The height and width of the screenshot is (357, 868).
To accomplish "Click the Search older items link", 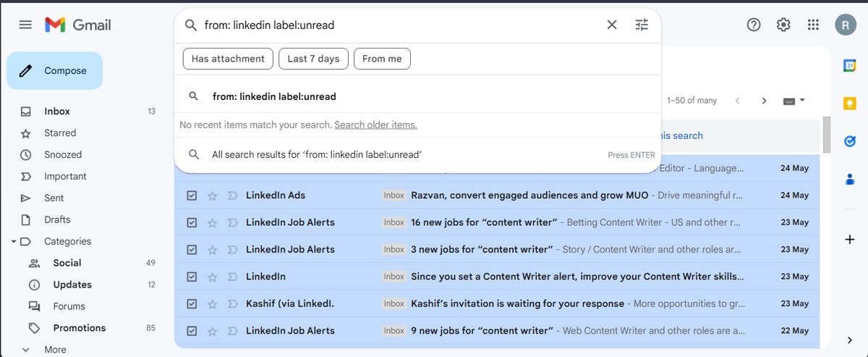I will click(375, 125).
